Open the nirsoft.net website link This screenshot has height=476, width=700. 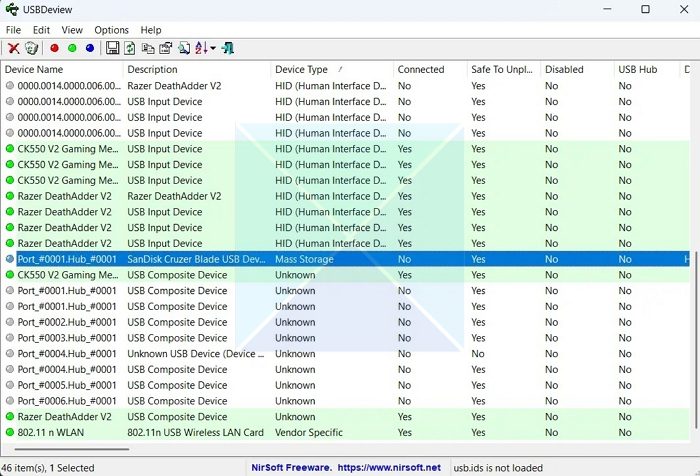coord(388,467)
